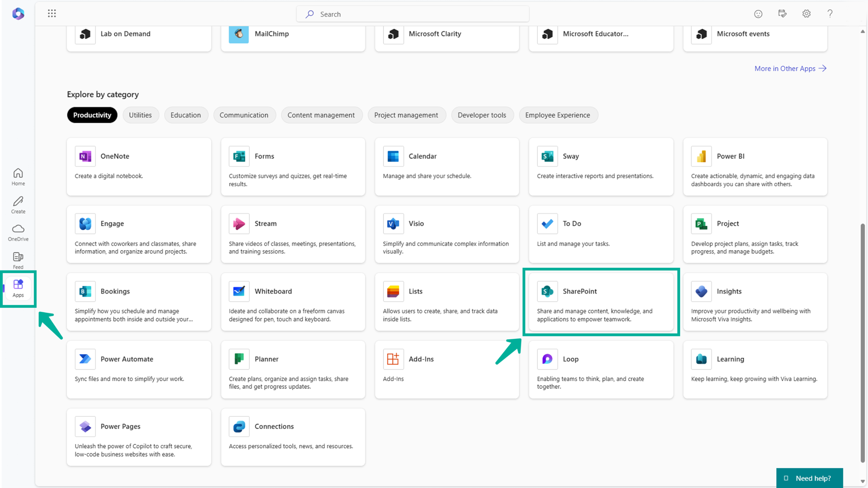Open the OneDrive panel from sidebar

(x=19, y=232)
